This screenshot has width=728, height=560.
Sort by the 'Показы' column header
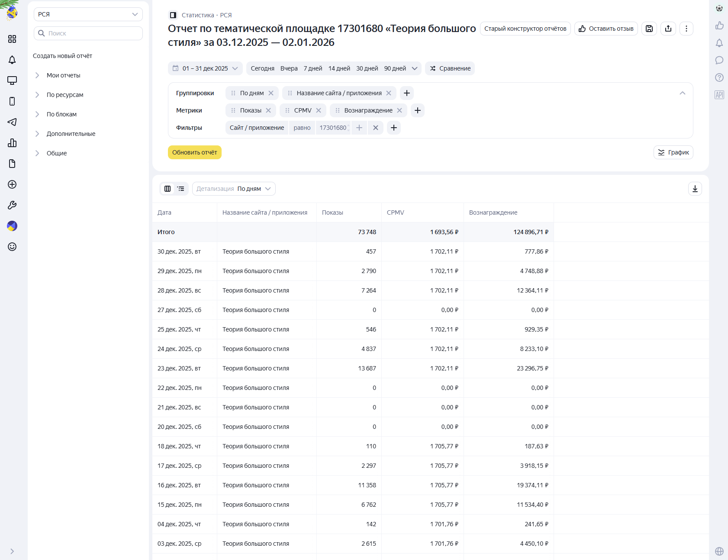[x=332, y=212]
